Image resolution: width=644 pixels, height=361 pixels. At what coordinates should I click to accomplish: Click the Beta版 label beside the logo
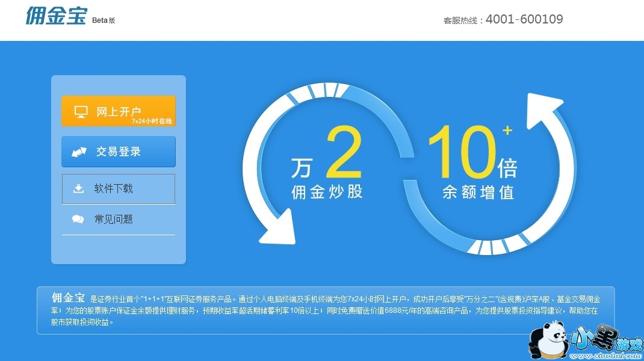(x=104, y=20)
